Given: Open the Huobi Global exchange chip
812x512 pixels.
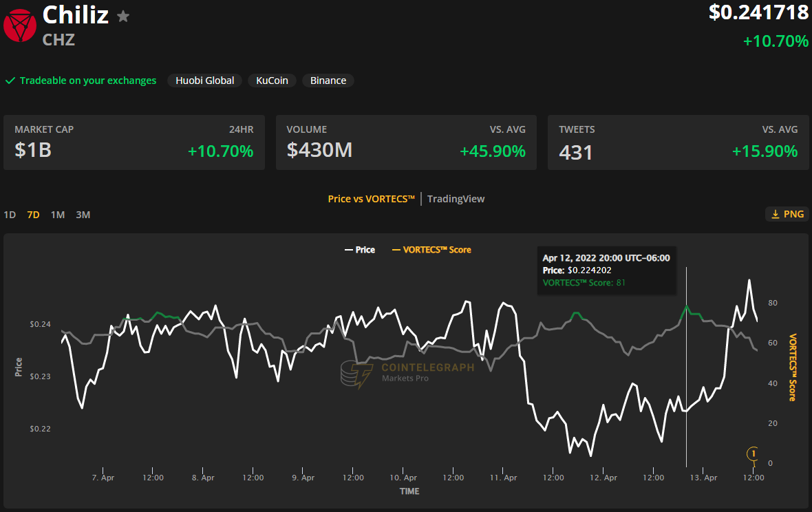Looking at the screenshot, I should pos(204,81).
